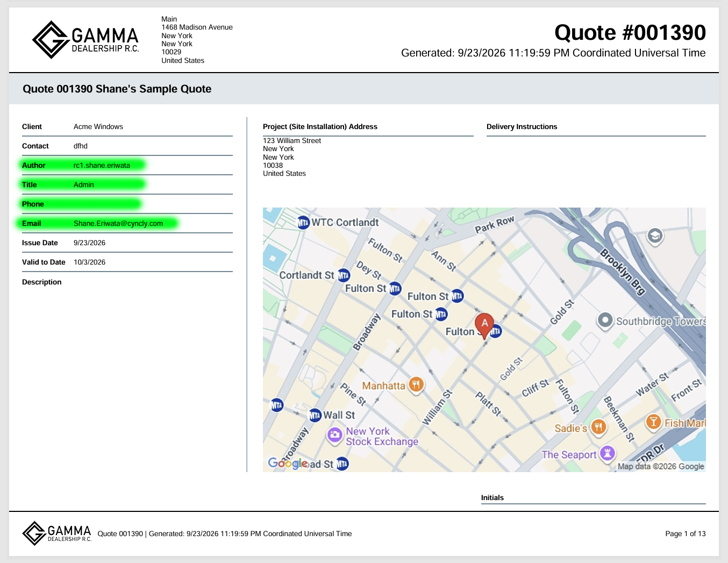The height and width of the screenshot is (563, 728).
Task: Click the 'Quote #001390' title
Action: coord(630,33)
